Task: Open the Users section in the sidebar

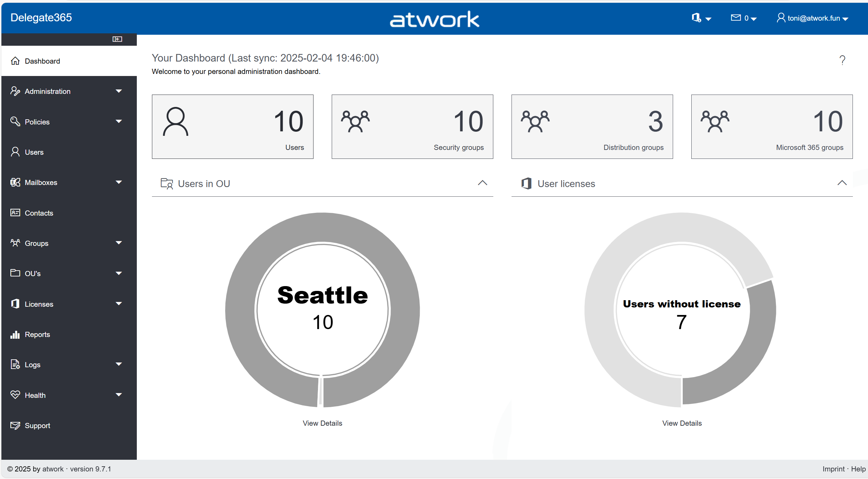Action: pos(34,152)
